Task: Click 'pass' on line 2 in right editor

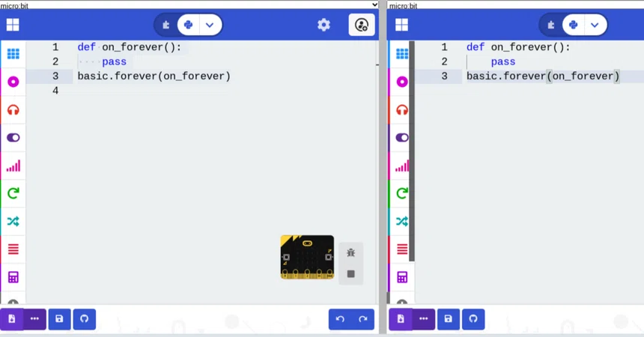Action: tap(503, 61)
